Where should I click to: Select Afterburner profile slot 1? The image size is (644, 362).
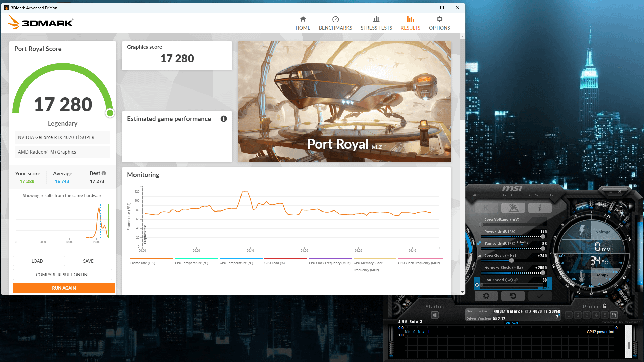tap(569, 315)
